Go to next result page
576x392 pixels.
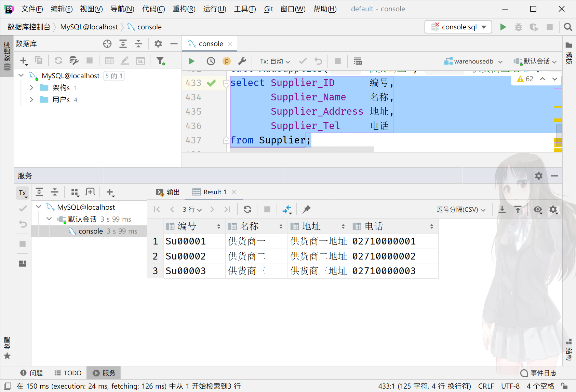[212, 209]
